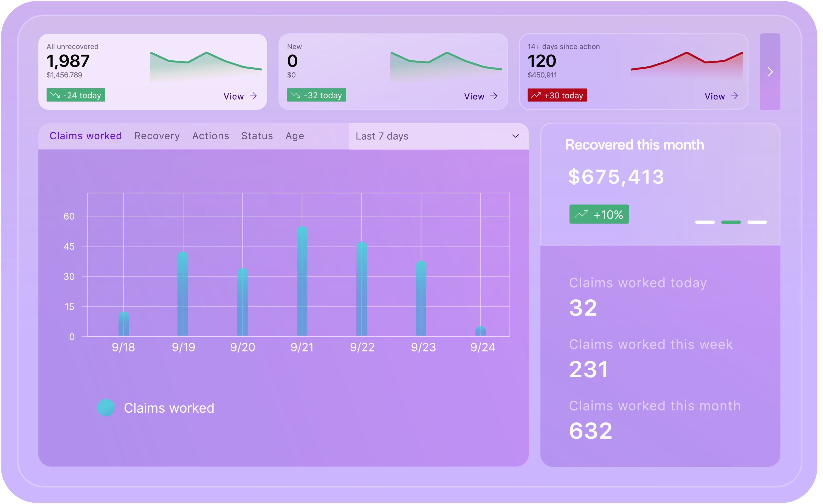823x504 pixels.
Task: Click the 1,987 unrecovered count
Action: (68, 61)
